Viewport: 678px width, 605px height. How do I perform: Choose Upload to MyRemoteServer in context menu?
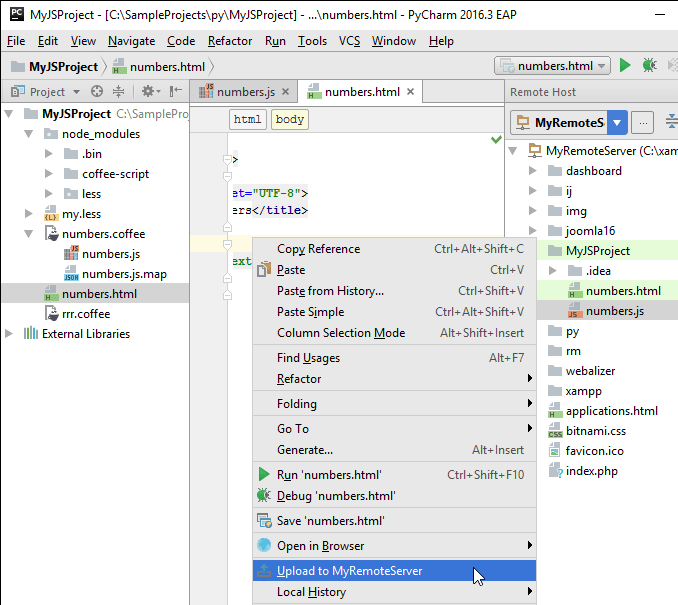[394, 571]
